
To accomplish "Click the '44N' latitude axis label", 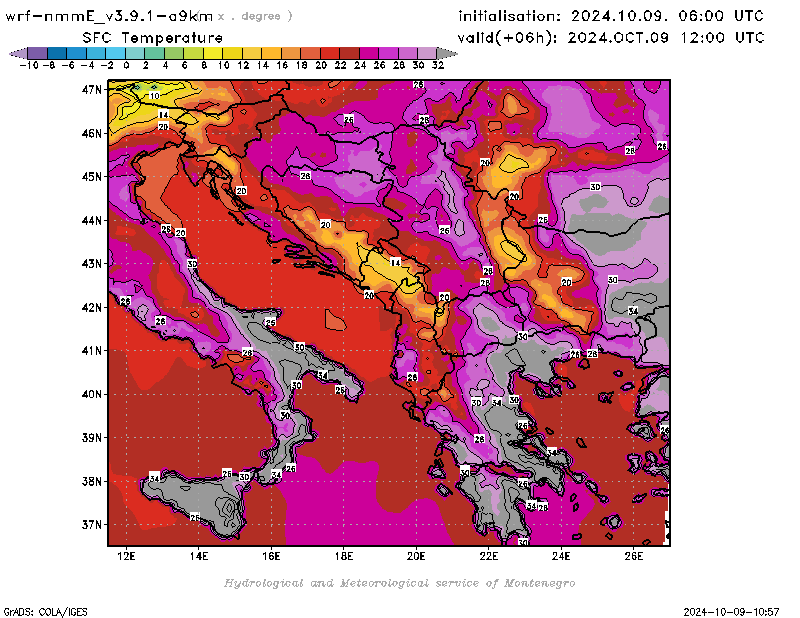I will (x=92, y=220).
